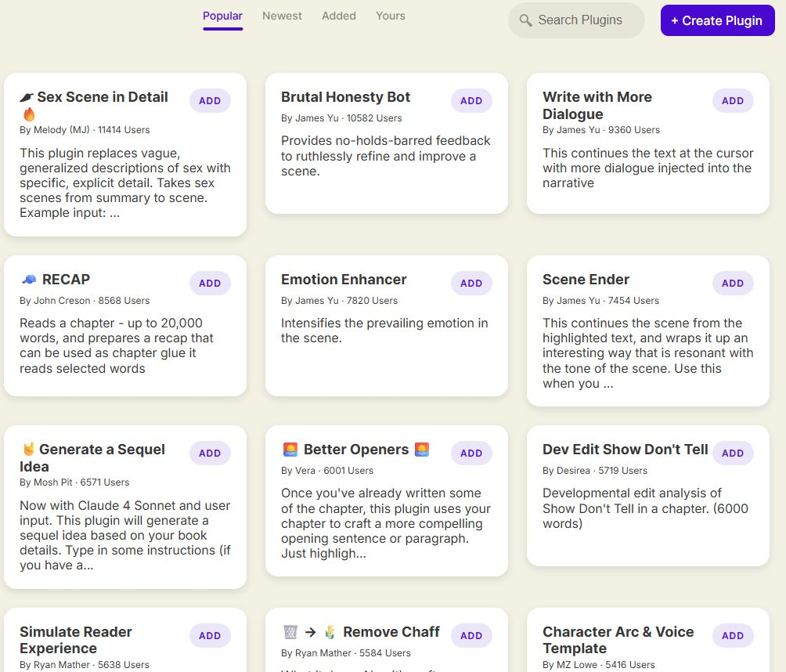
Task: Switch to the Newest tab
Action: coord(282,16)
